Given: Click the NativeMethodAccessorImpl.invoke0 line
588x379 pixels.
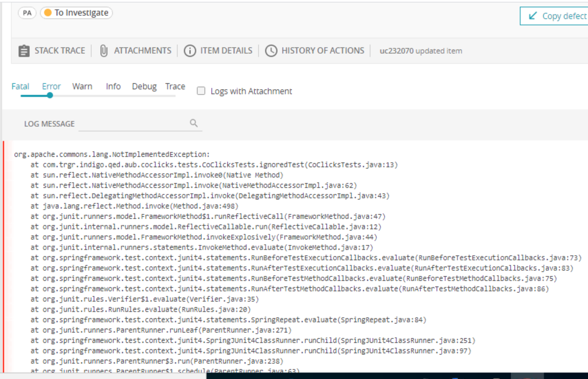Looking at the screenshot, I should [x=157, y=175].
